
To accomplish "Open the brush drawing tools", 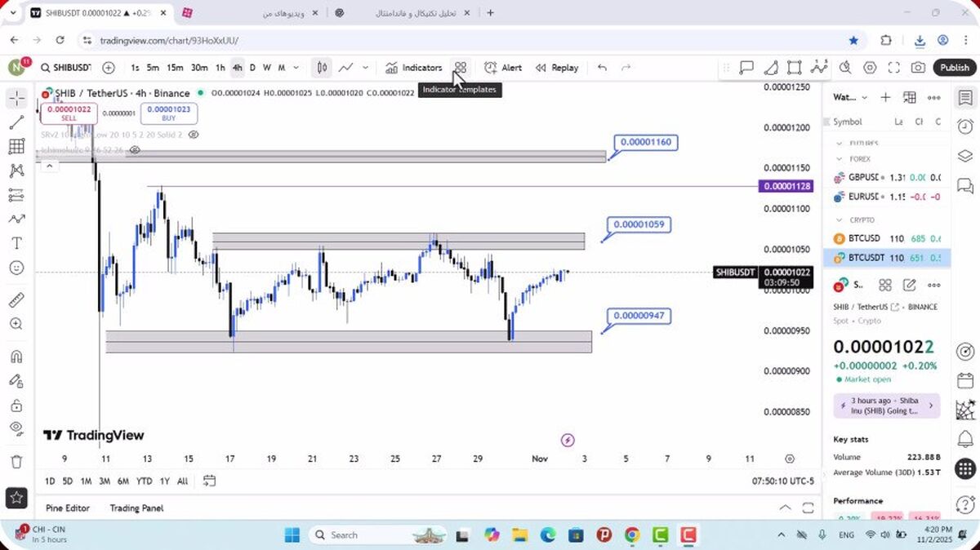I will pyautogui.click(x=16, y=219).
